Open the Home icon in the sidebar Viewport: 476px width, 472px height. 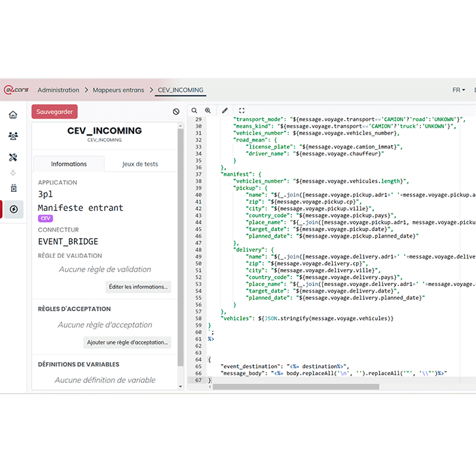point(13,115)
